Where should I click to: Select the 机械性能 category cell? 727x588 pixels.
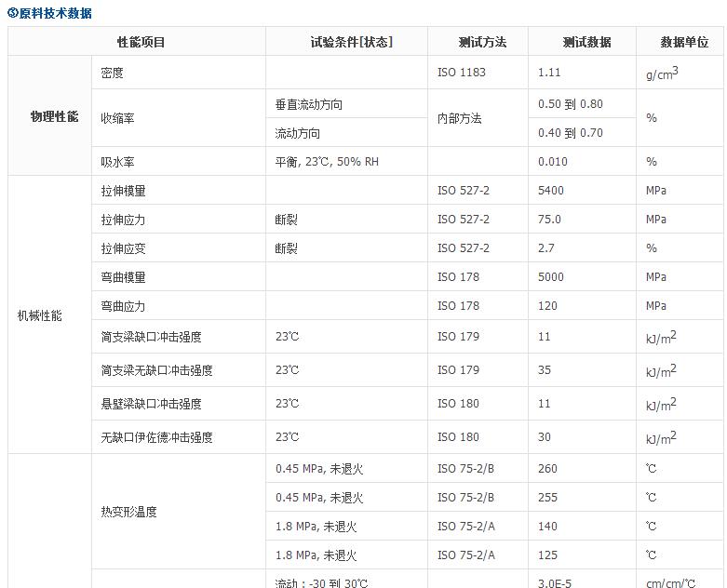pos(40,315)
